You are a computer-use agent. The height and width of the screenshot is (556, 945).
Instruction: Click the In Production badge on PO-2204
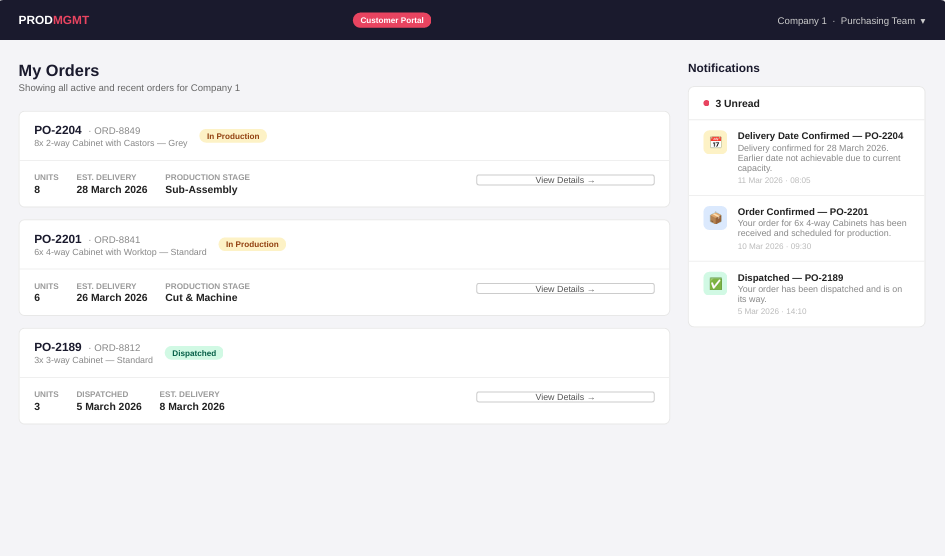(233, 136)
